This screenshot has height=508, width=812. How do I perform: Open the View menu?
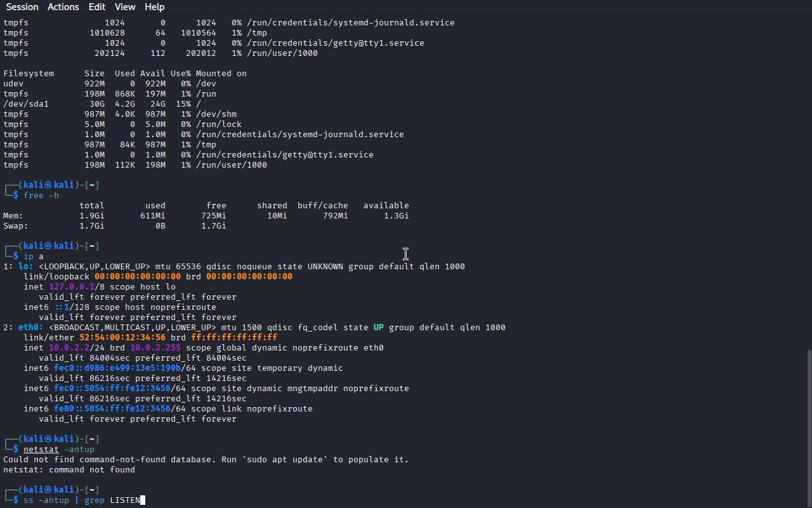pos(125,7)
